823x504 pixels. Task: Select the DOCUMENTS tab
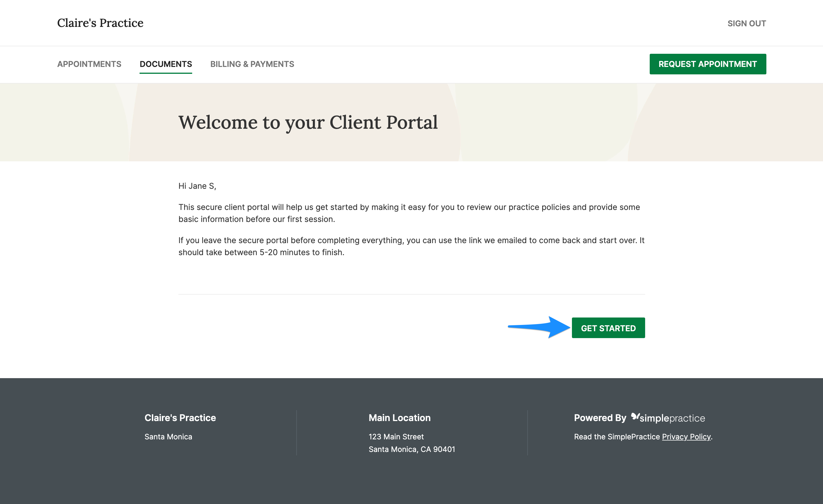pos(166,64)
